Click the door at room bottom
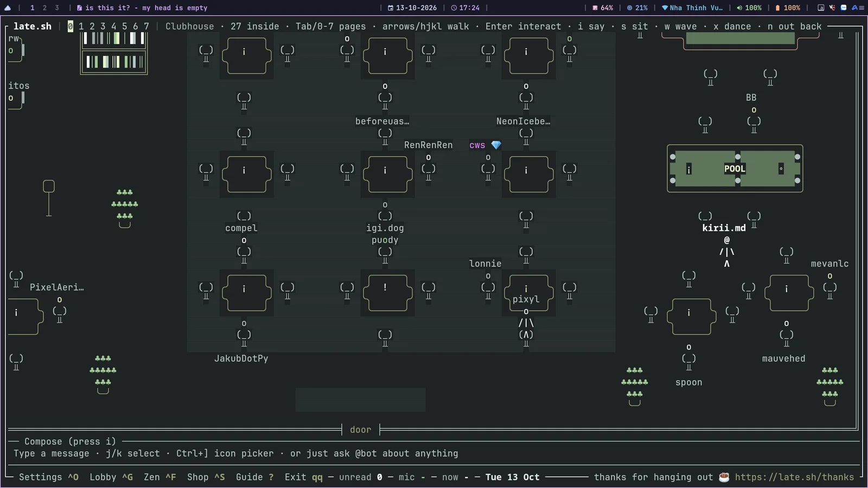 (361, 429)
